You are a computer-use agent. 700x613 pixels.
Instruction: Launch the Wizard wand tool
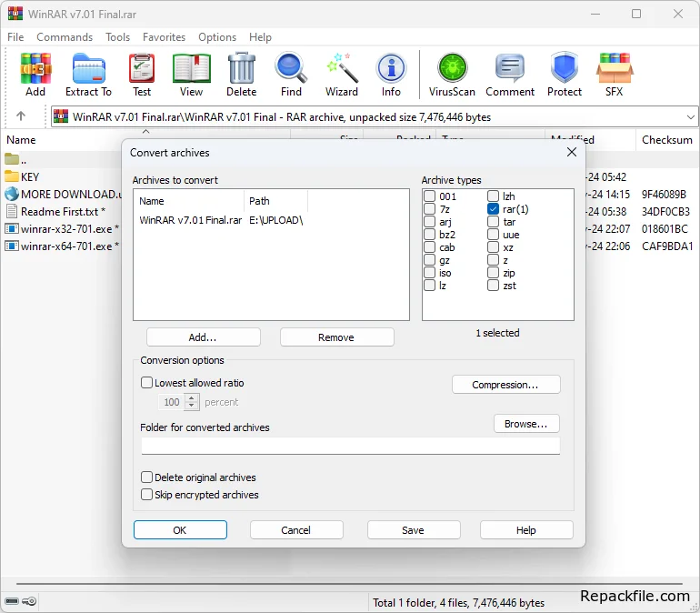[342, 74]
